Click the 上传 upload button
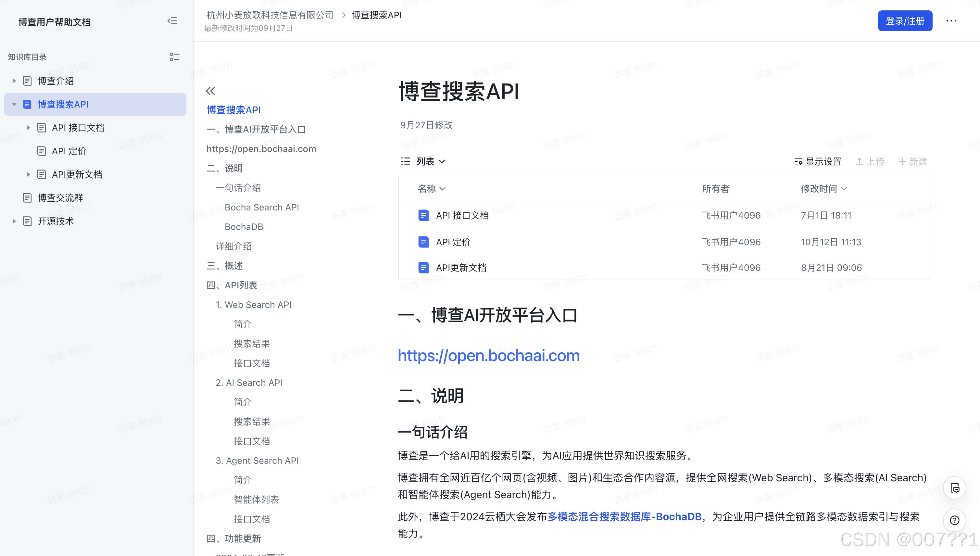The image size is (980, 556). [870, 161]
